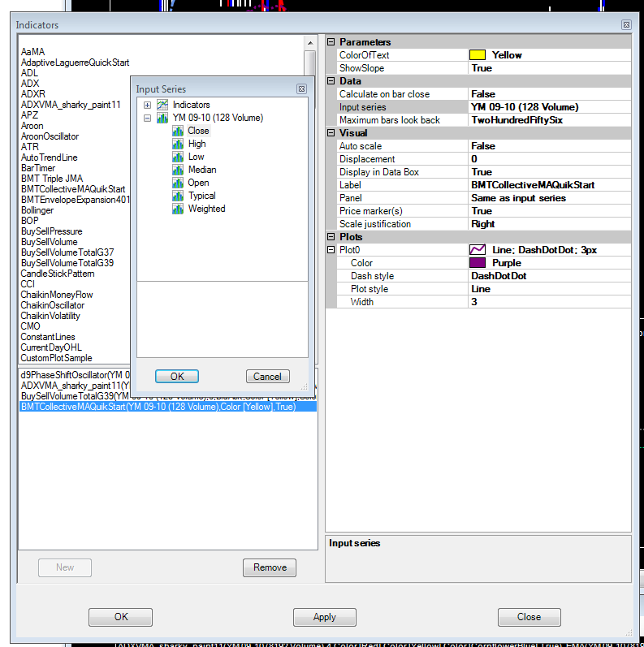Confirm Input Series dialog with OK
This screenshot has height=647, width=644.
[177, 377]
